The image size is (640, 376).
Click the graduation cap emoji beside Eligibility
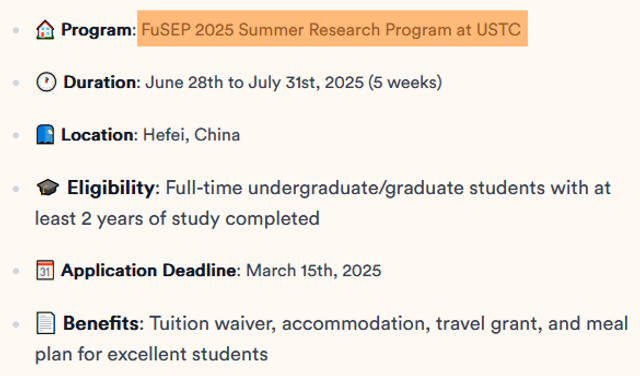48,187
